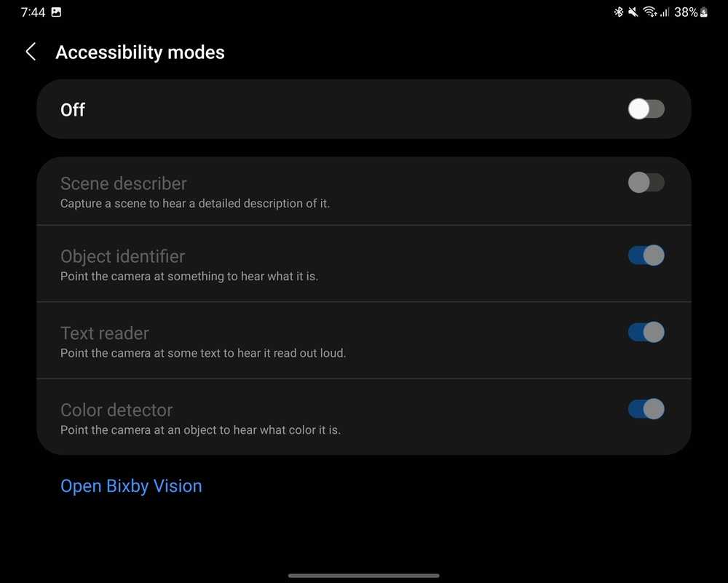
Task: Tap the Object identifier label
Action: point(122,256)
